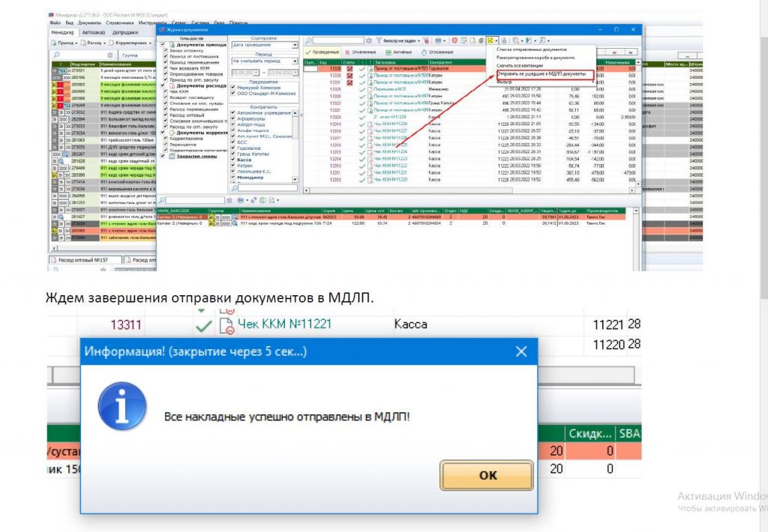Close the information dialog with X

point(520,351)
